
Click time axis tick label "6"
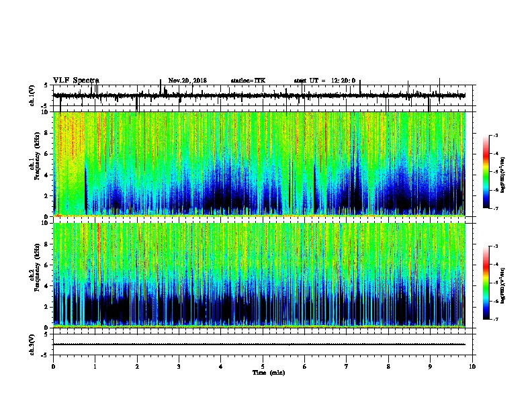pos(304,367)
